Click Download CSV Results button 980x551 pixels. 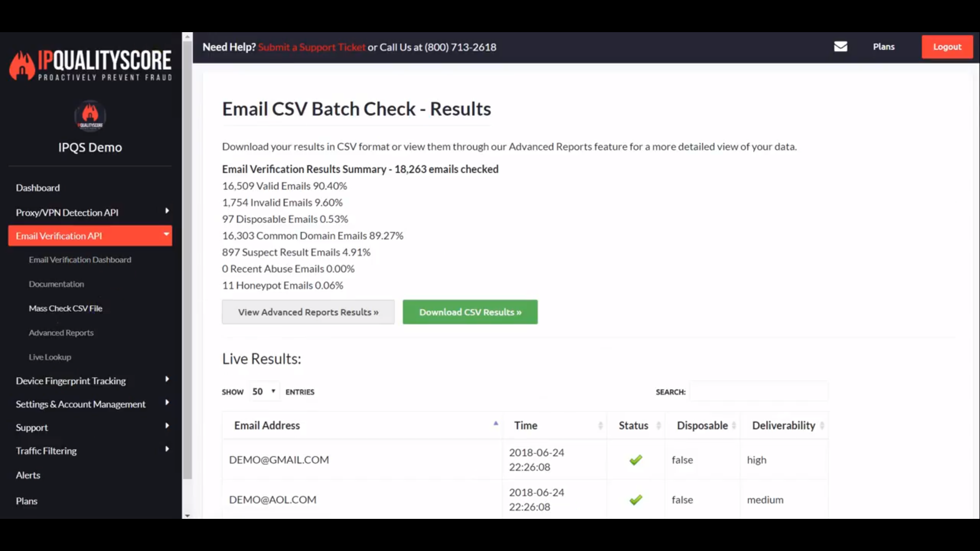[x=470, y=312]
